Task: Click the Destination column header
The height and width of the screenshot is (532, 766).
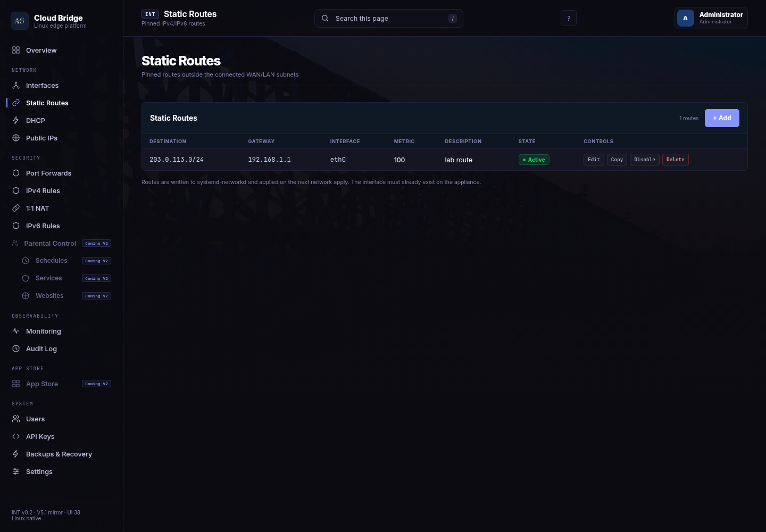Action: (168, 142)
